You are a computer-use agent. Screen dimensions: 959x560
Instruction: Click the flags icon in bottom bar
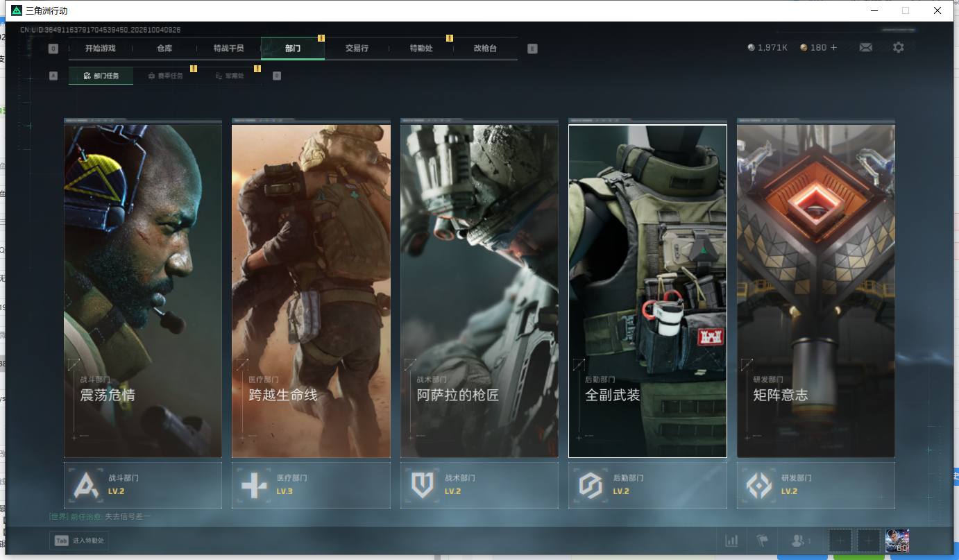pyautogui.click(x=763, y=541)
